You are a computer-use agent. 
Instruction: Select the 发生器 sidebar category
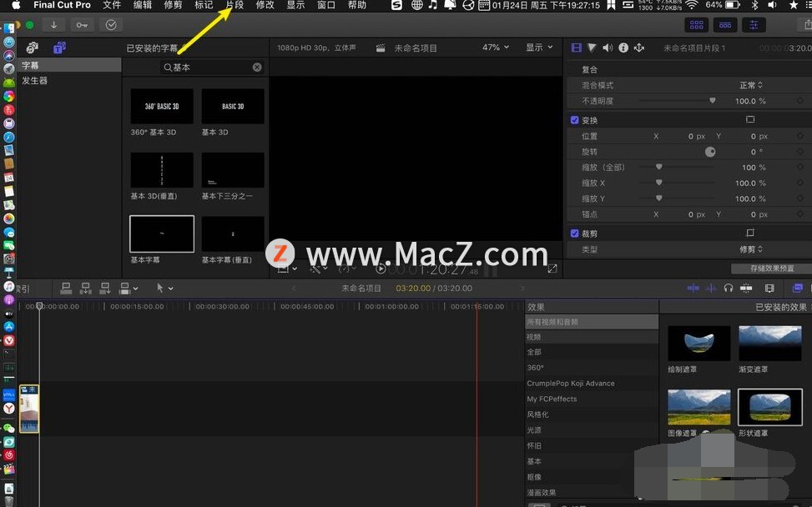69,81
